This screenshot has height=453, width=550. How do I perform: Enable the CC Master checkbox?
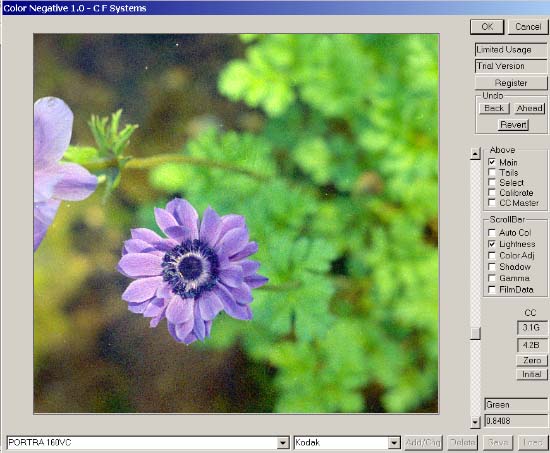click(x=492, y=203)
